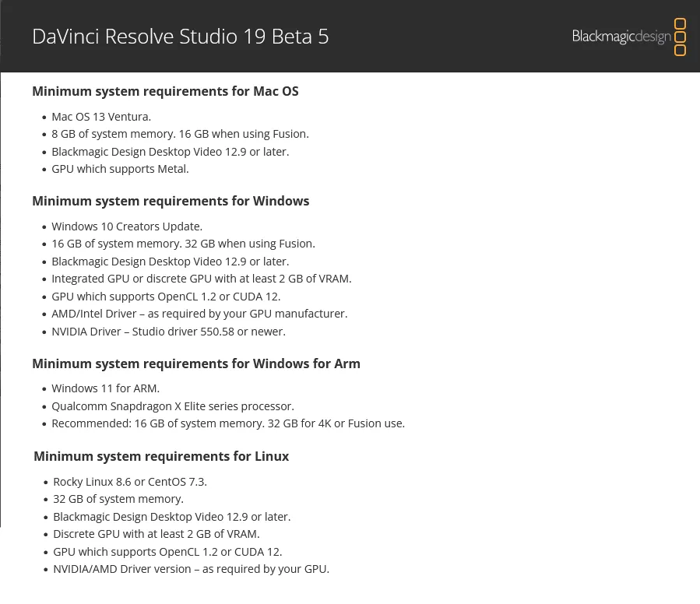Click the 32 GB of system memory line
Screen dimensions: 700x604
(x=118, y=499)
